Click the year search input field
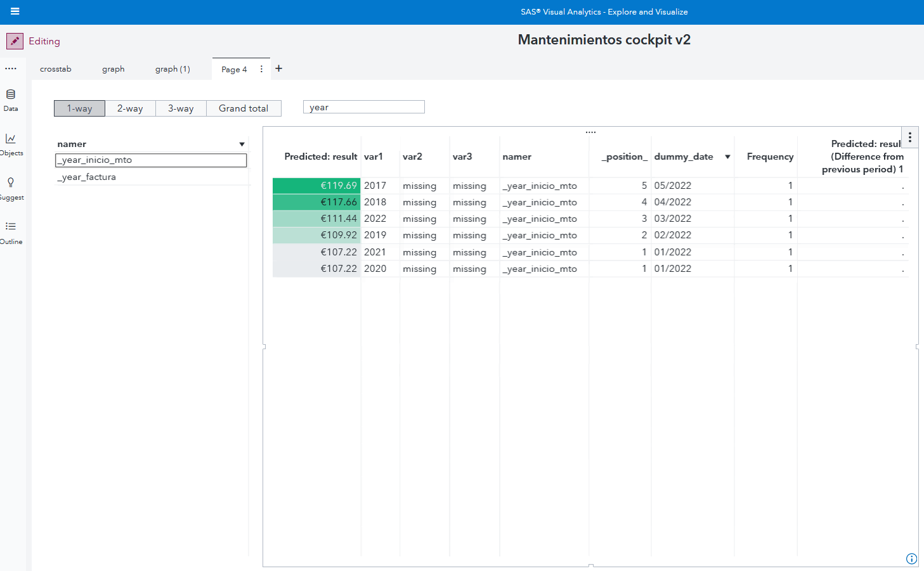 click(363, 106)
